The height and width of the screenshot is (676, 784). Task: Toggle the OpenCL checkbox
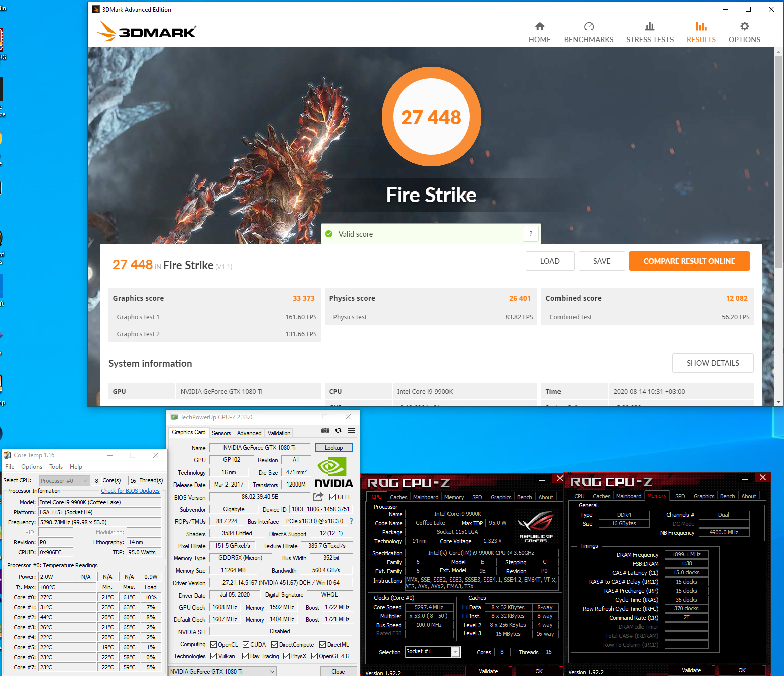(x=213, y=645)
